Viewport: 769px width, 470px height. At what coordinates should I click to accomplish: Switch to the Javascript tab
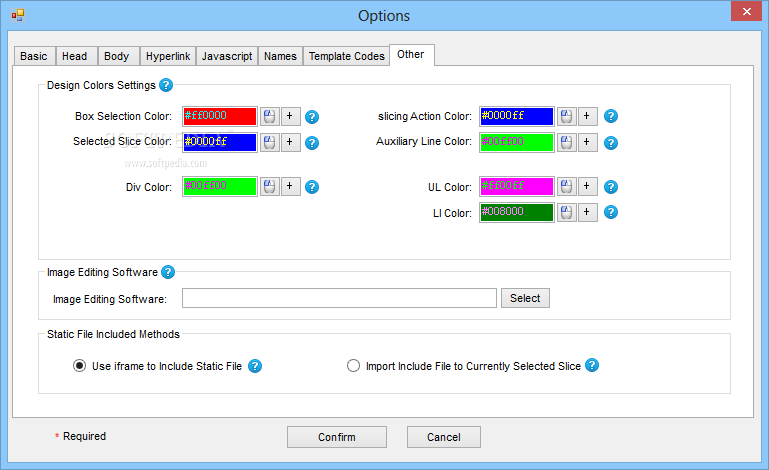227,56
